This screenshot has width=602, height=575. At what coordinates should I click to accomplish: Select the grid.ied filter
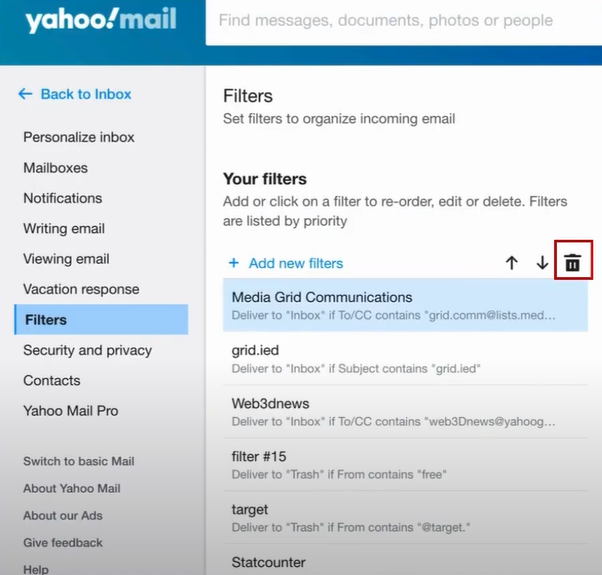coord(405,359)
